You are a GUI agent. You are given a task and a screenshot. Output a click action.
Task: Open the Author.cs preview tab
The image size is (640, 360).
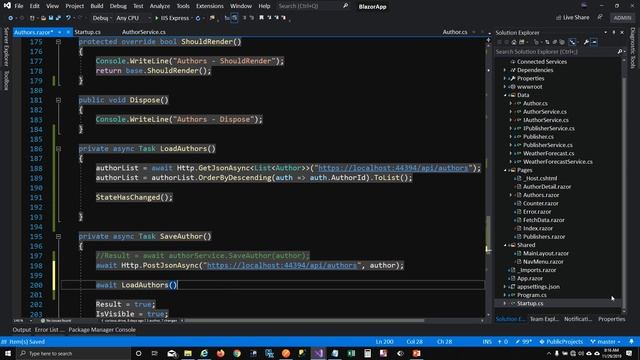[x=455, y=32]
